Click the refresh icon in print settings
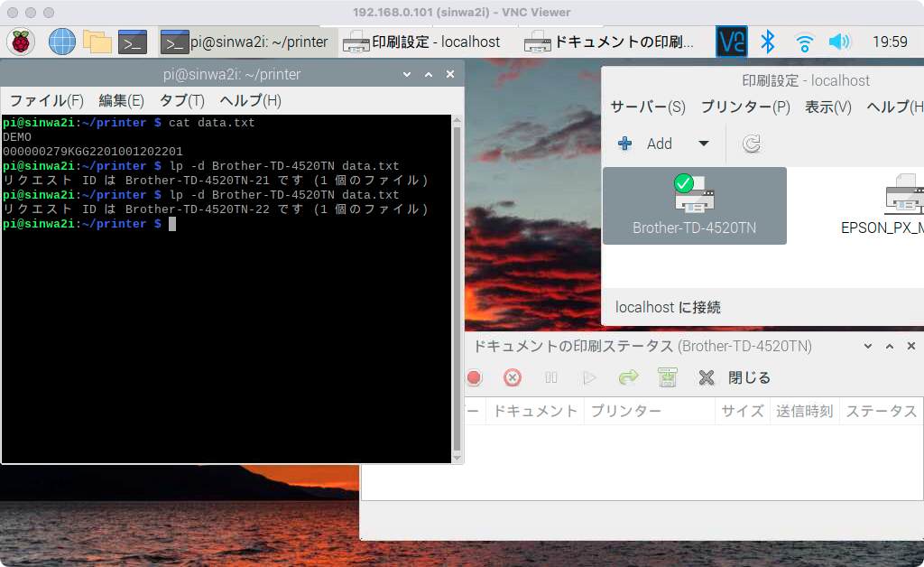The image size is (924, 567). pos(751,144)
